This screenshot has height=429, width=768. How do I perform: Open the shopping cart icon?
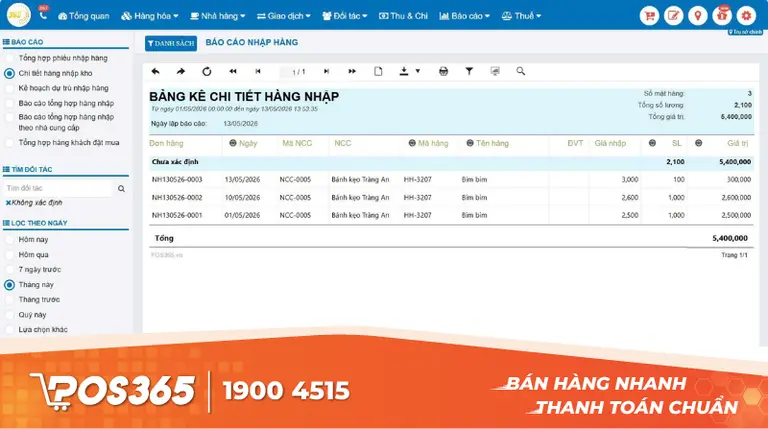tap(649, 16)
